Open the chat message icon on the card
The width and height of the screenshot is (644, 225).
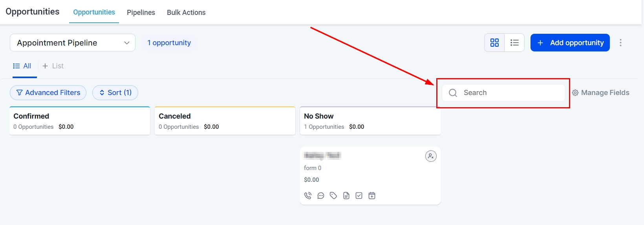(321, 196)
